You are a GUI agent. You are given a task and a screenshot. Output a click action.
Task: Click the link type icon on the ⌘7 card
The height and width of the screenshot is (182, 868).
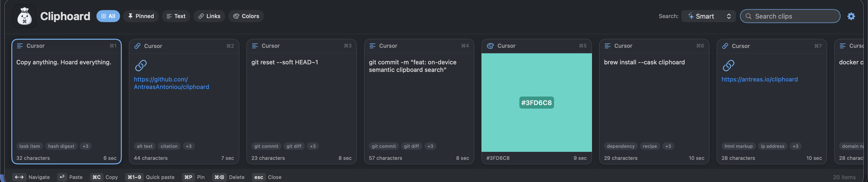pyautogui.click(x=725, y=46)
